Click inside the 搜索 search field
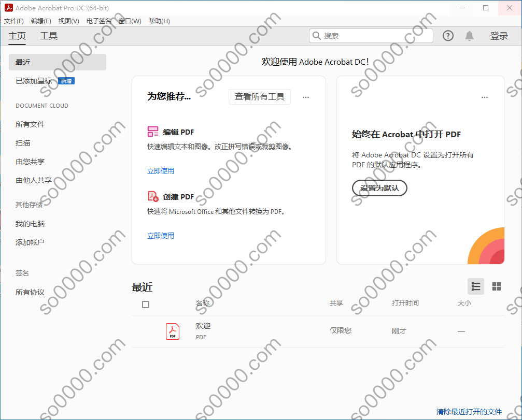The width and height of the screenshot is (522, 420). [371, 36]
